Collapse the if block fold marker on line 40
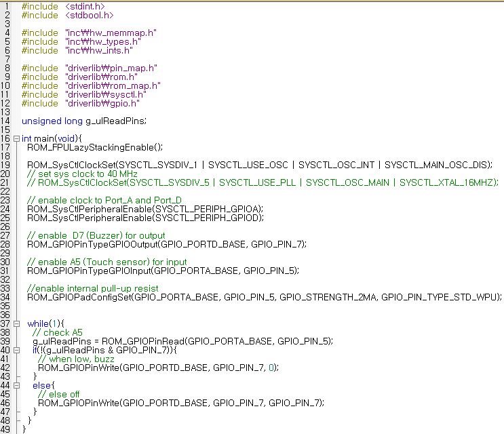This screenshot has width=504, height=434. coord(16,350)
